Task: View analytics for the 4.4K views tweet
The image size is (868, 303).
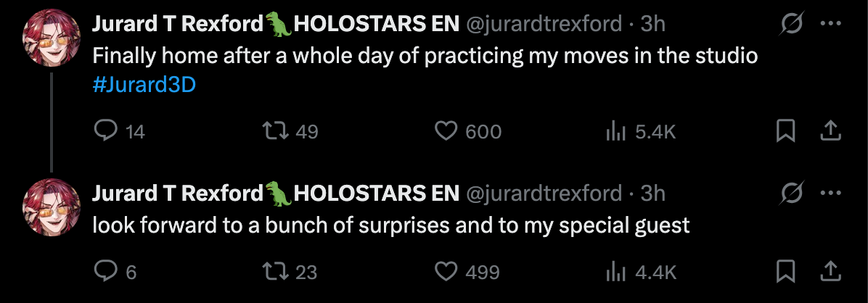Action: point(615,272)
